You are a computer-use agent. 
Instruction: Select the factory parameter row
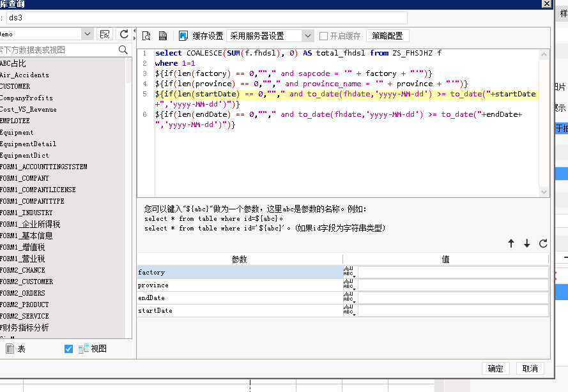[240, 272]
